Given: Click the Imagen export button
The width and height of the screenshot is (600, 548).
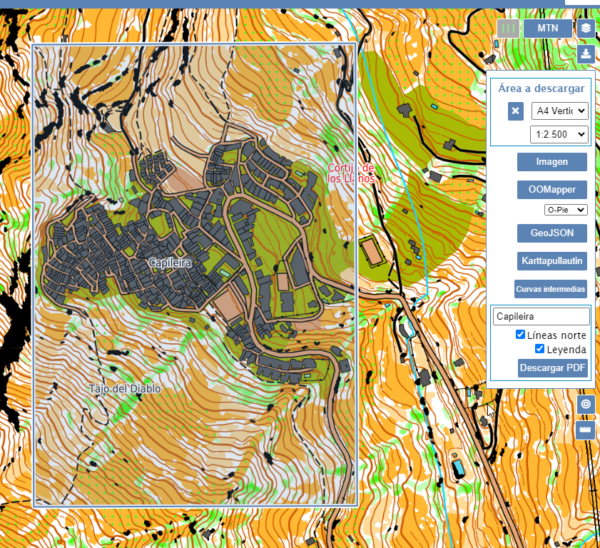Looking at the screenshot, I should tap(552, 162).
